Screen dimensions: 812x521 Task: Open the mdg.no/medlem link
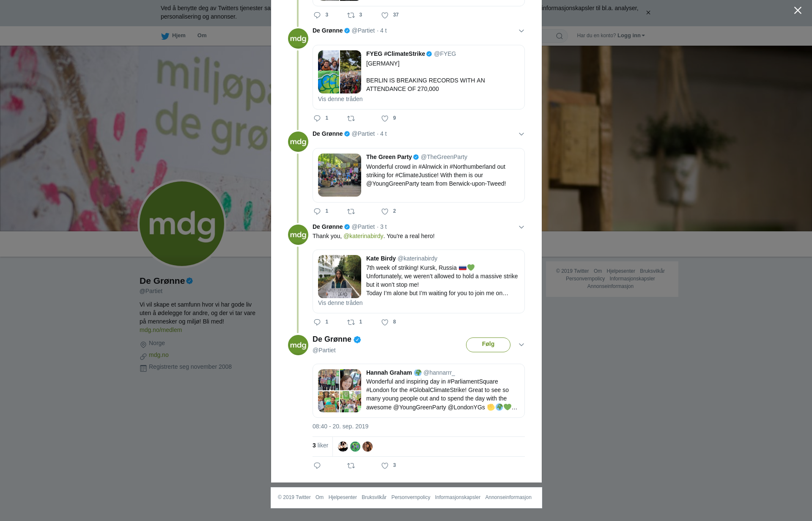coord(161,330)
